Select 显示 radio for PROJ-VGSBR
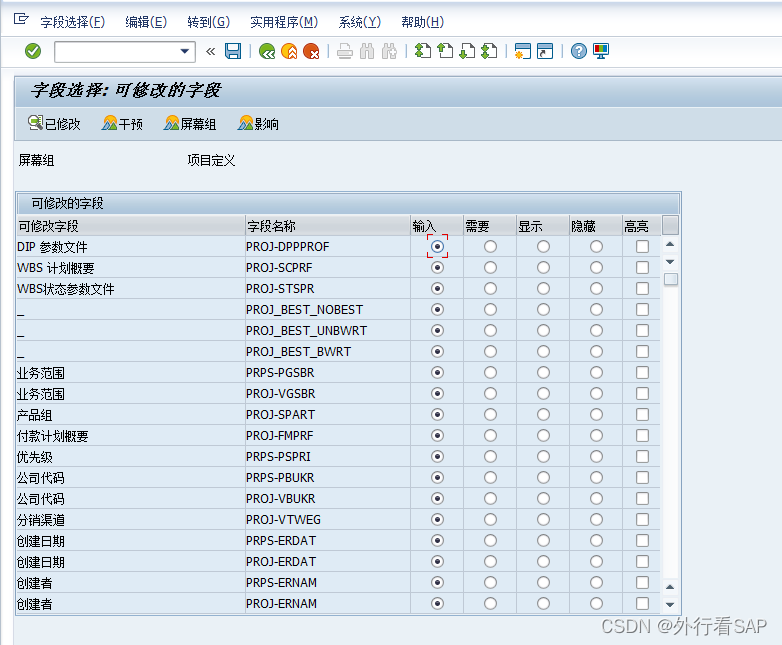 click(543, 393)
